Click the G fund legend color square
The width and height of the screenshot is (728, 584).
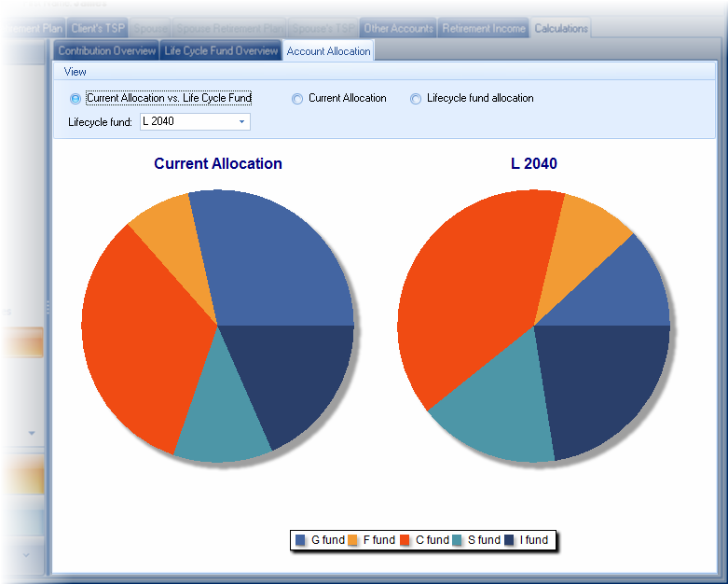(x=300, y=540)
